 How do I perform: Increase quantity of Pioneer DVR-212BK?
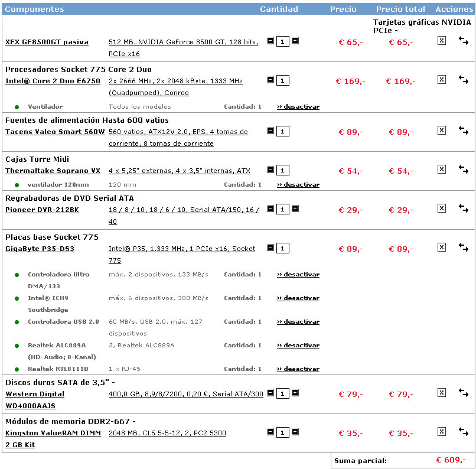tap(295, 209)
